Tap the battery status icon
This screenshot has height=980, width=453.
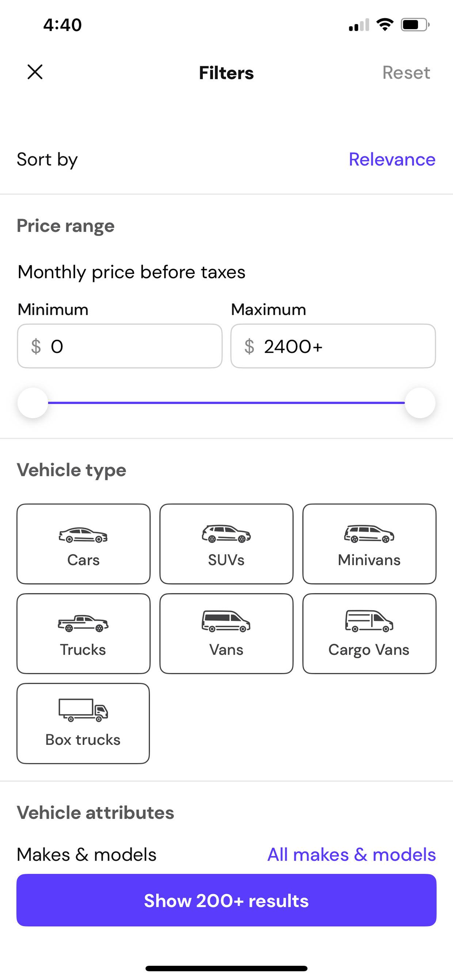(x=415, y=25)
